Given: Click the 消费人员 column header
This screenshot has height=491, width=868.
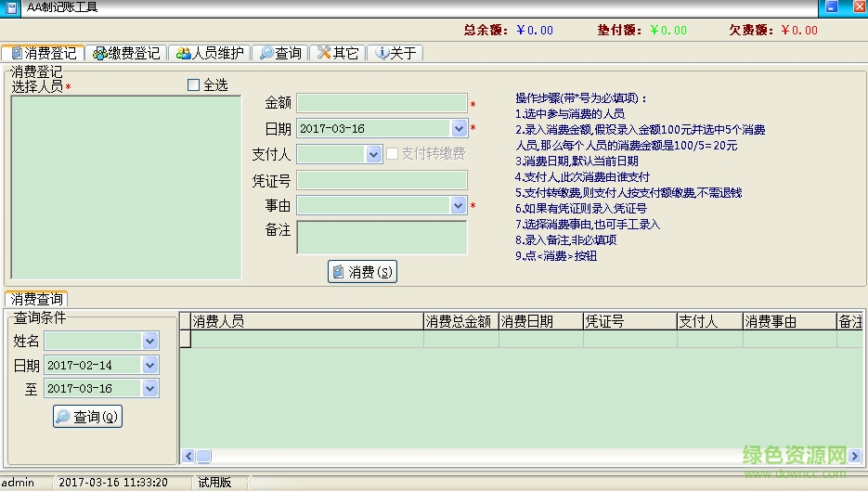Looking at the screenshot, I should [x=307, y=322].
